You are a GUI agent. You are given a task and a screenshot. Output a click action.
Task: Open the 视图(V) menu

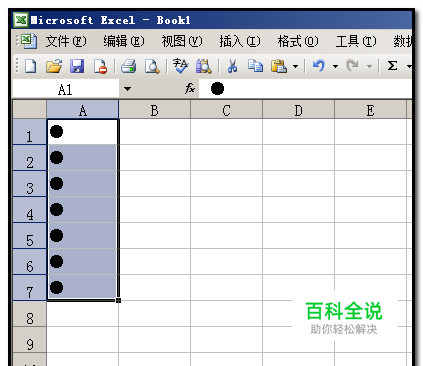[x=182, y=41]
